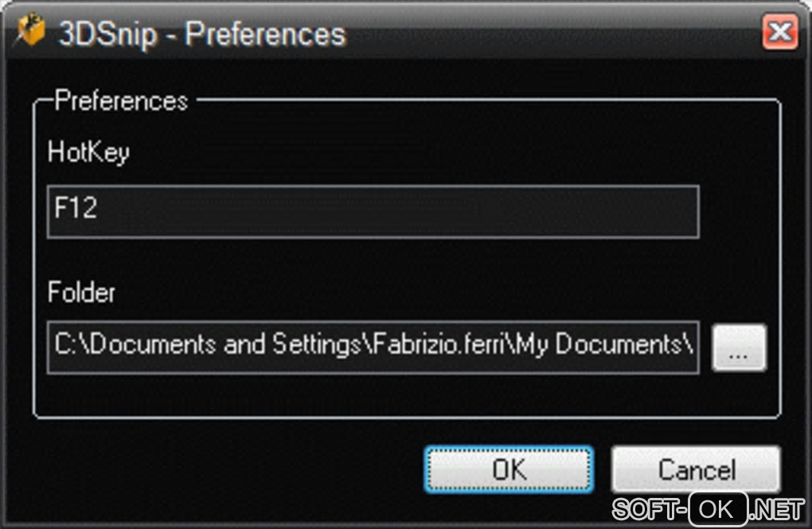Click the HotKey label
Image resolution: width=812 pixels, height=529 pixels.
click(x=88, y=152)
